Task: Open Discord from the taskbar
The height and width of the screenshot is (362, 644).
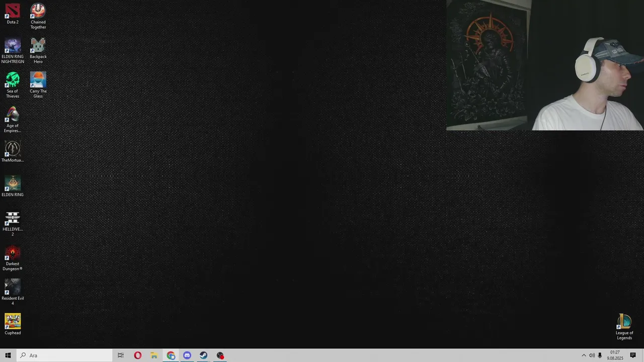Action: [x=187, y=355]
